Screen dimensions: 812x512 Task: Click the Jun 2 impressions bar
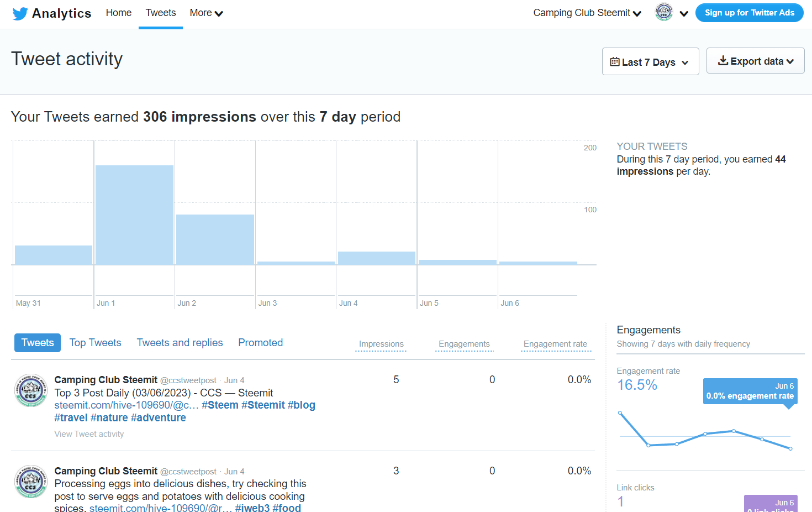[x=215, y=239]
